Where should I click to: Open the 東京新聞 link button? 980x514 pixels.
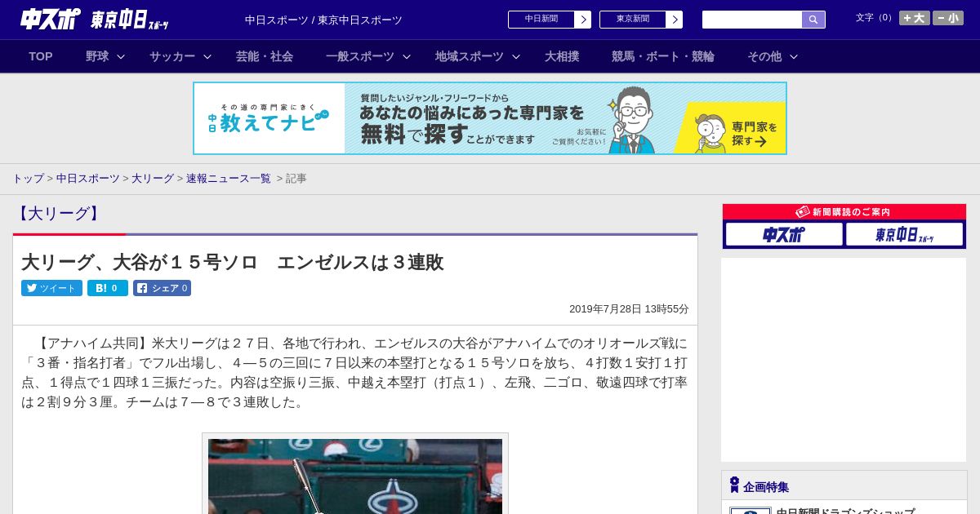(633, 20)
